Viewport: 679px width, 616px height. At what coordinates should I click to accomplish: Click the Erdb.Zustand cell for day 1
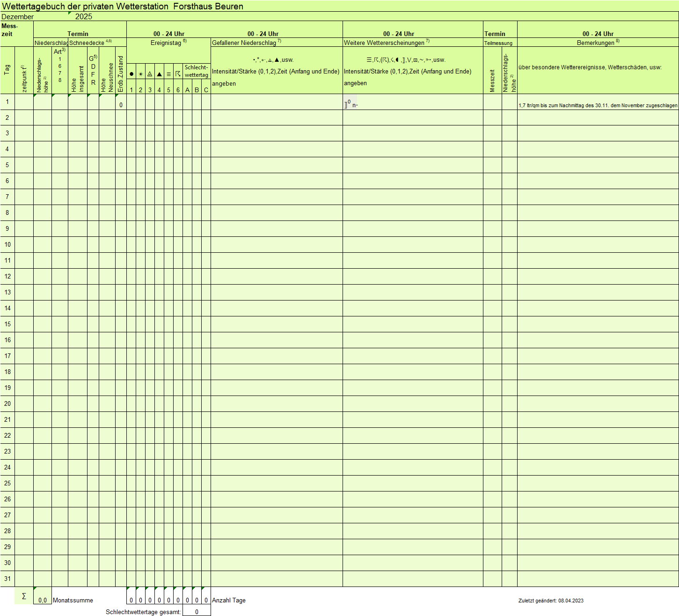(121, 102)
